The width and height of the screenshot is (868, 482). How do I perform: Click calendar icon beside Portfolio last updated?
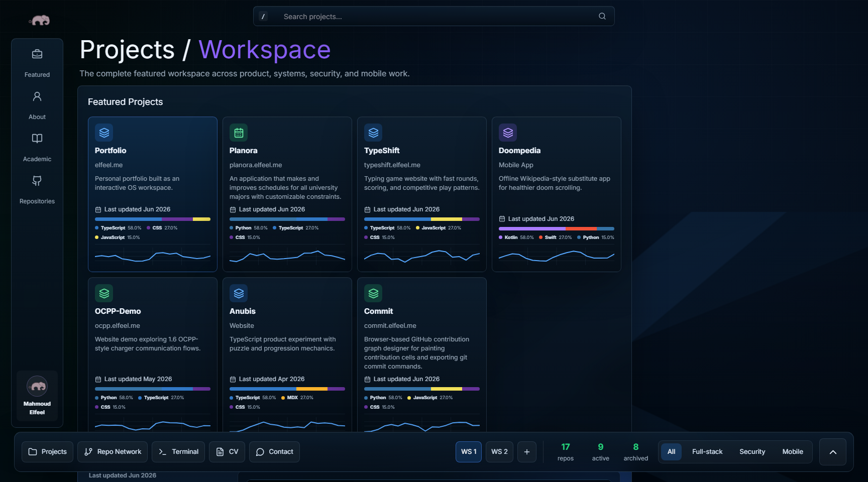(x=98, y=209)
